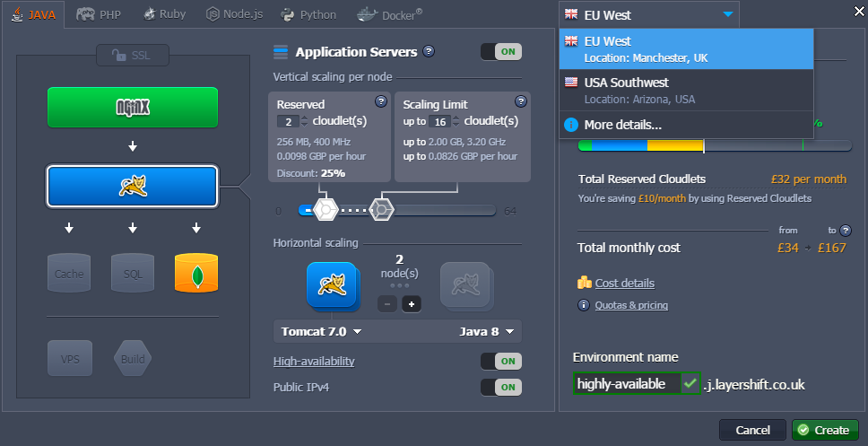
Task: Click the scaling limit slider handle
Action: (x=381, y=210)
